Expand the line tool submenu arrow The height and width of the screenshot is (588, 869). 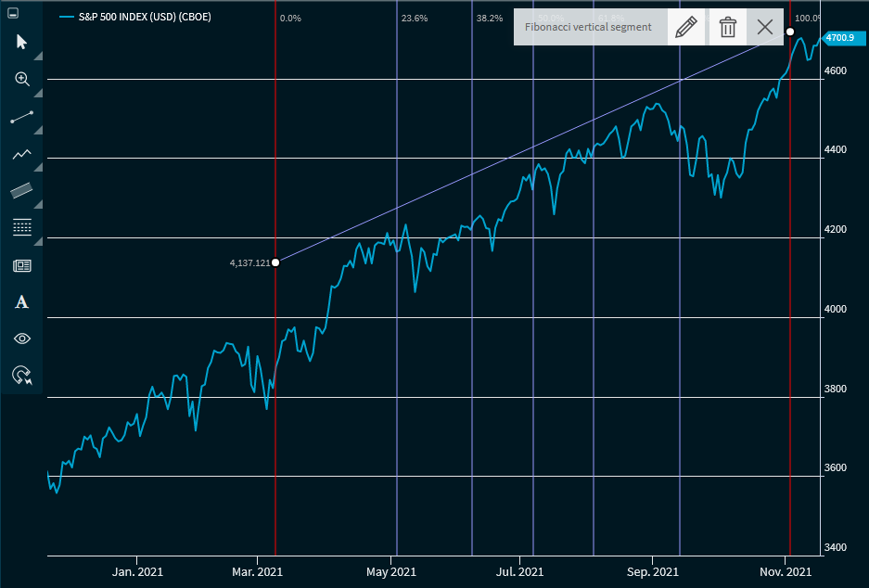coord(38,131)
